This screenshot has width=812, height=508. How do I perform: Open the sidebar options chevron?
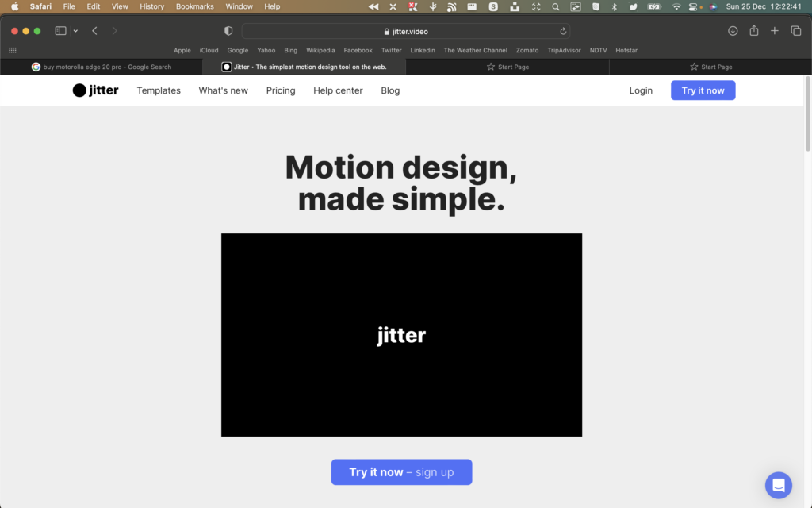tap(74, 30)
